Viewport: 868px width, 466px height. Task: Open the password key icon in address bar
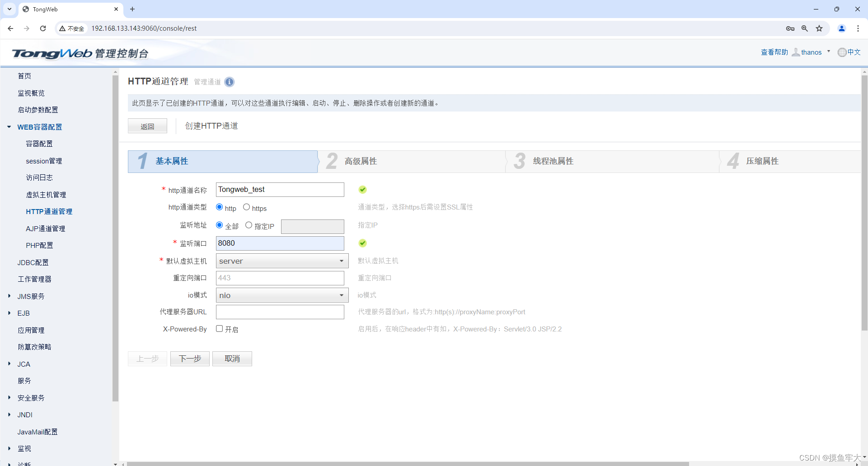[x=790, y=28]
